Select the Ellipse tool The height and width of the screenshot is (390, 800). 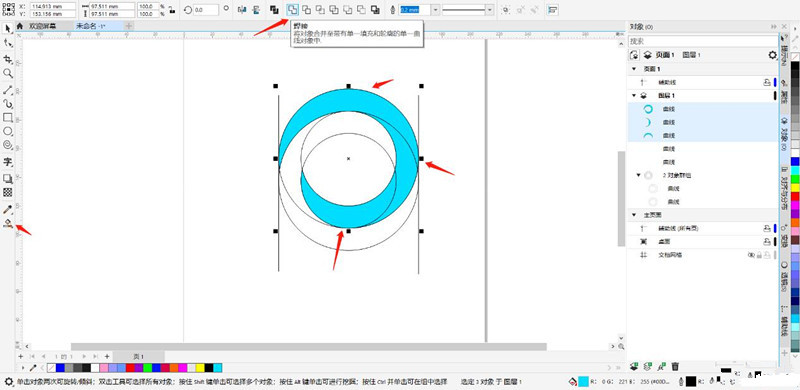coord(8,131)
